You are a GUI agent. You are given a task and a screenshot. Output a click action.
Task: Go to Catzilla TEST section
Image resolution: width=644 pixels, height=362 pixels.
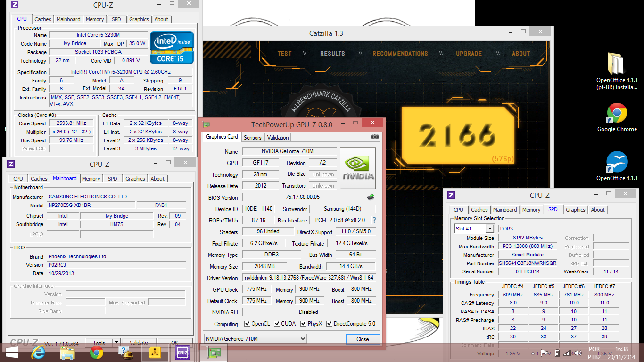click(284, 54)
